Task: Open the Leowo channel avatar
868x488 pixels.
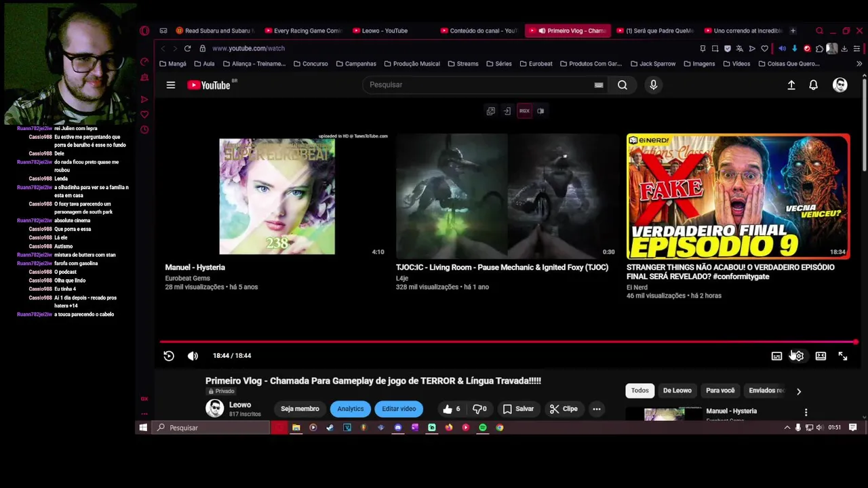Action: click(215, 408)
